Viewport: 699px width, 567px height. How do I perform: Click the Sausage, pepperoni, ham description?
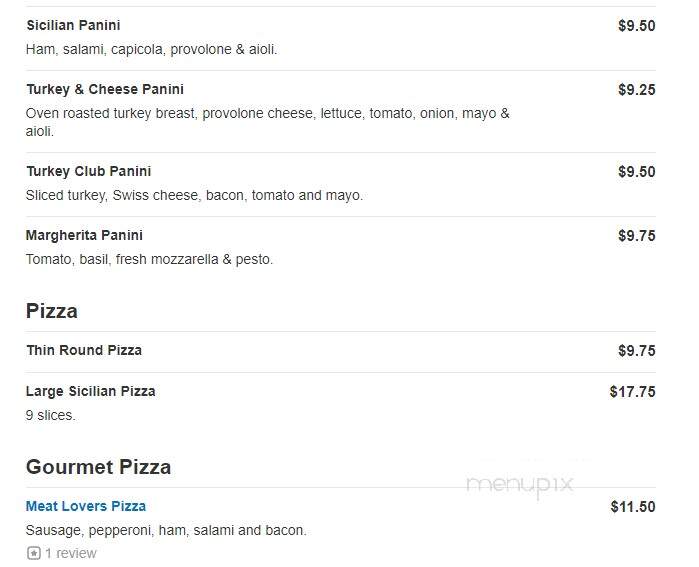point(166,530)
